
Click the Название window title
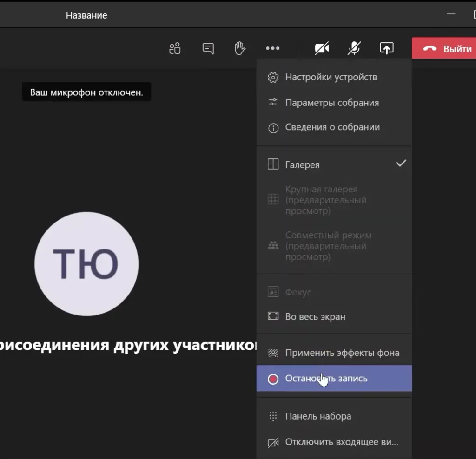click(86, 15)
